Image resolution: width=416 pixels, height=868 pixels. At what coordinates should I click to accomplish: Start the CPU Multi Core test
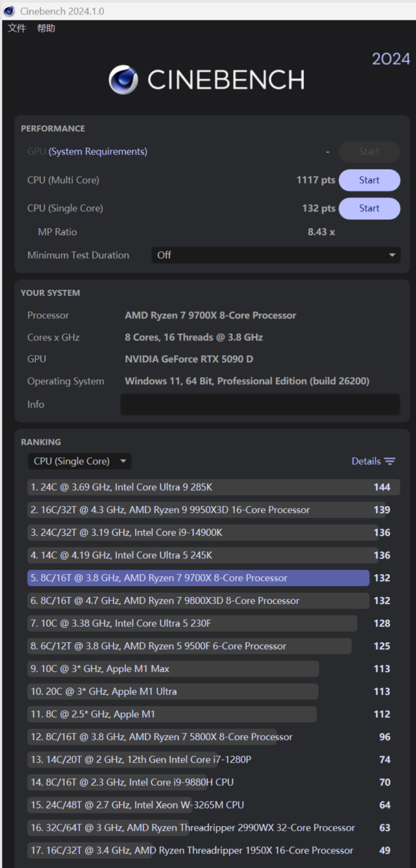pos(369,180)
